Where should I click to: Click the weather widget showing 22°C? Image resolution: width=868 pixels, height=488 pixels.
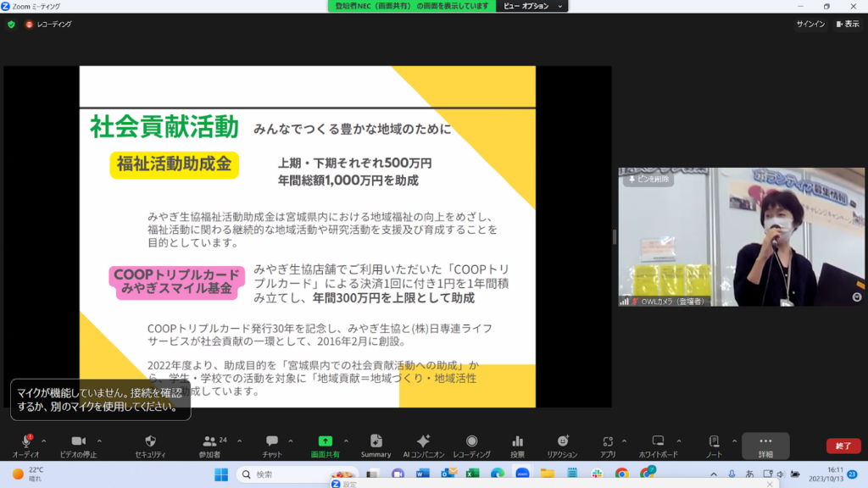click(x=29, y=474)
